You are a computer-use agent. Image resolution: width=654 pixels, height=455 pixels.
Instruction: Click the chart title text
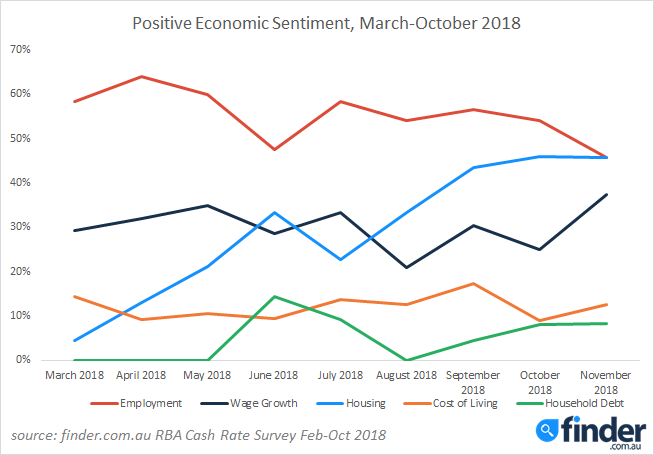[x=327, y=23]
